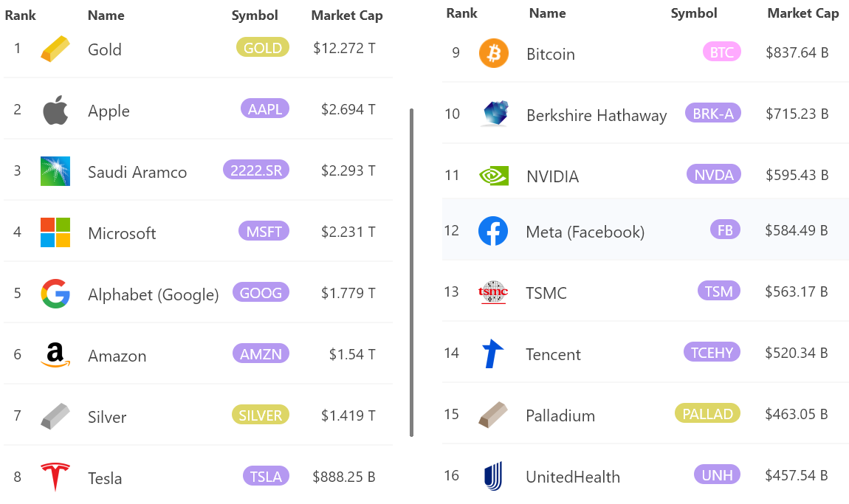Sort by right table Symbol header
This screenshot has height=504, width=849.
pyautogui.click(x=694, y=13)
